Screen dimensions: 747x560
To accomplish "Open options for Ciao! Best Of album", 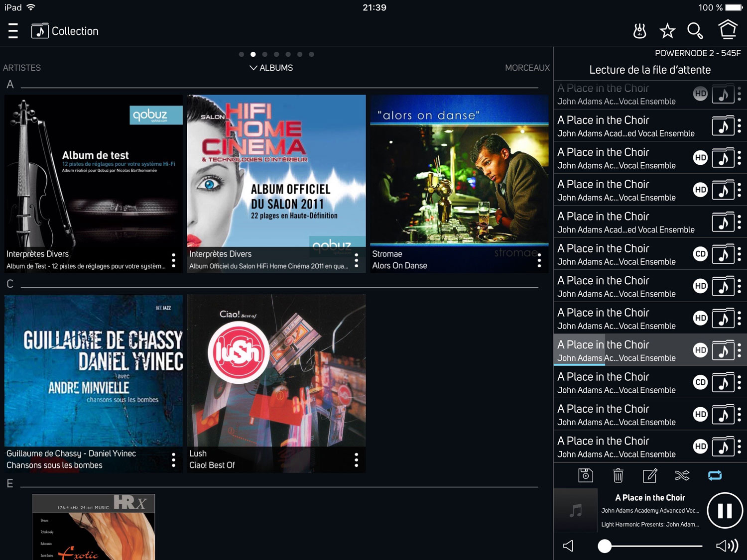I will click(356, 459).
